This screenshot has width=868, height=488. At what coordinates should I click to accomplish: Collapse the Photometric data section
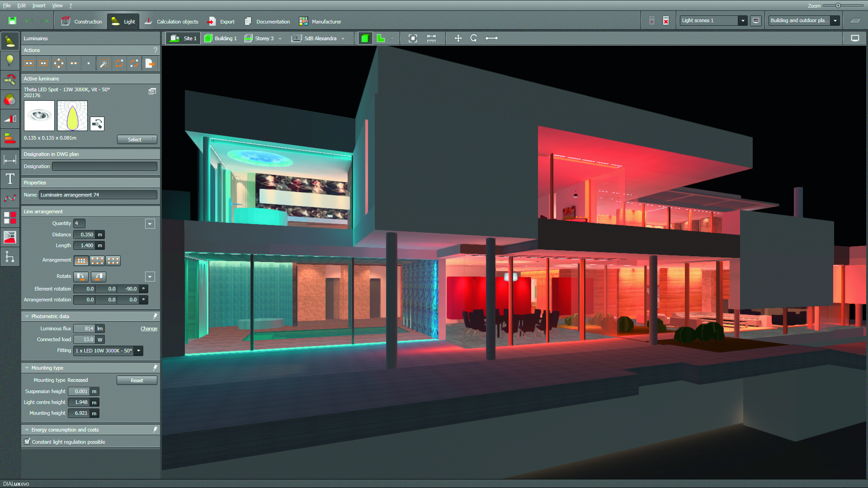click(27, 316)
